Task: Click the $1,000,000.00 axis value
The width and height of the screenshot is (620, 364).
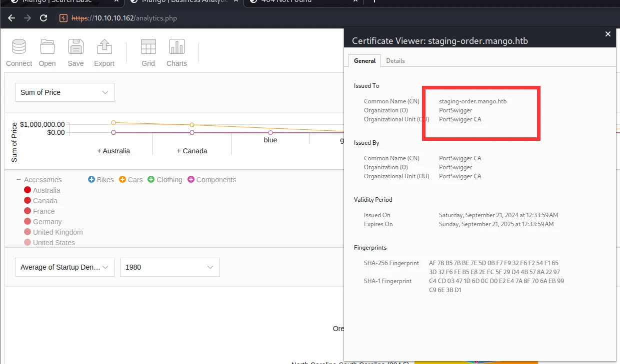Action: 42,124
